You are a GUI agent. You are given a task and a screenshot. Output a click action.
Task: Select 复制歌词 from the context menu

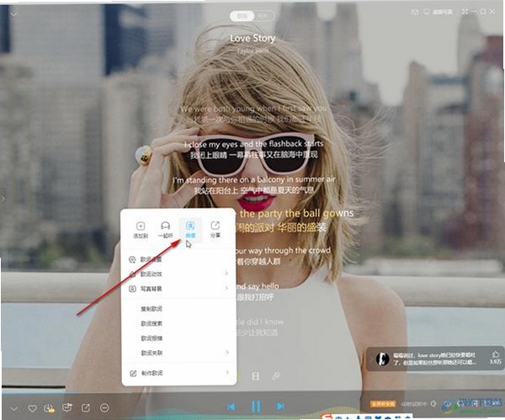coord(151,309)
